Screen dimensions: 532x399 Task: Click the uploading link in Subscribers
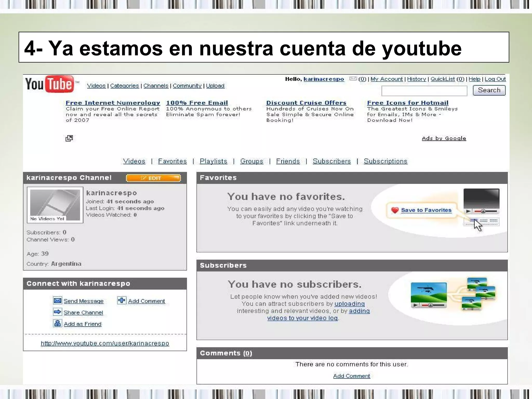(x=349, y=304)
